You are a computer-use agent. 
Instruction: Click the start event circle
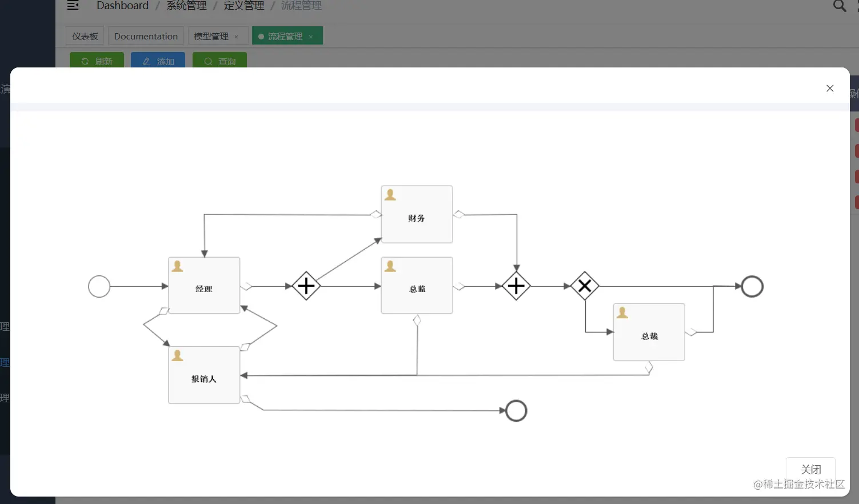pyautogui.click(x=99, y=286)
